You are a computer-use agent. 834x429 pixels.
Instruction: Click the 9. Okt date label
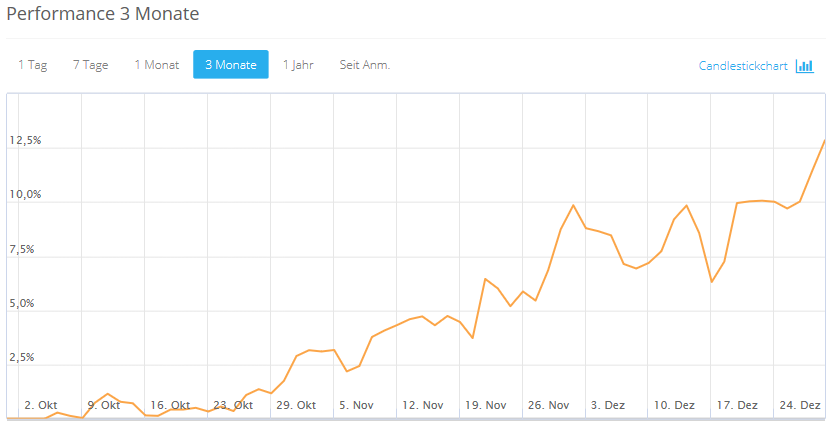(x=104, y=405)
